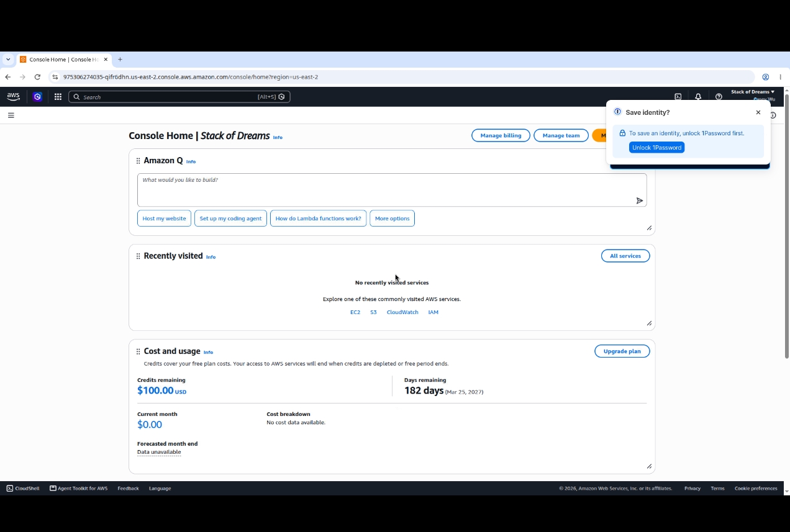This screenshot has height=532, width=790.
Task: Close the Console Home browser tab
Action: click(106, 60)
